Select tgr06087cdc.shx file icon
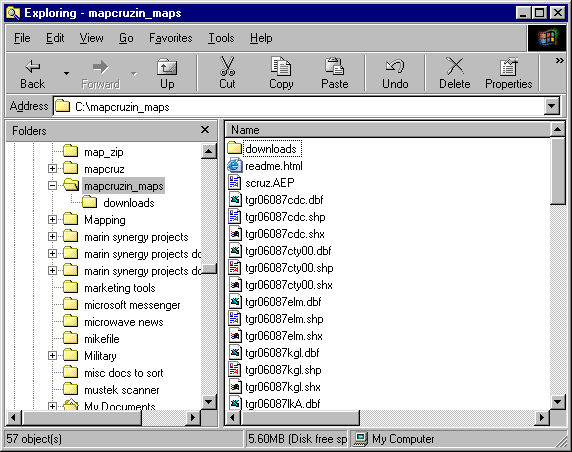This screenshot has height=452, width=572. pyautogui.click(x=235, y=233)
